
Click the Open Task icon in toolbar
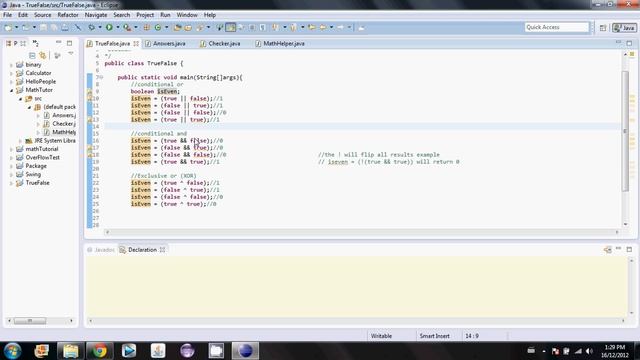tap(188, 27)
